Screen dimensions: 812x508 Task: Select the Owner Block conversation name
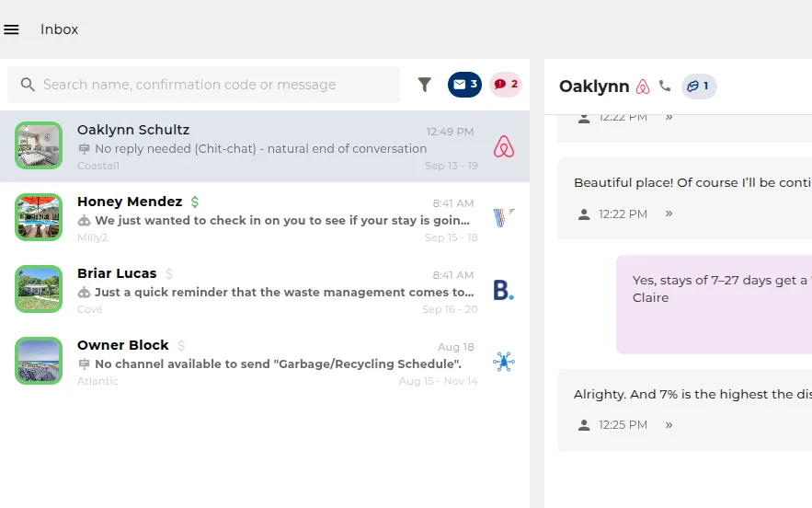click(122, 345)
